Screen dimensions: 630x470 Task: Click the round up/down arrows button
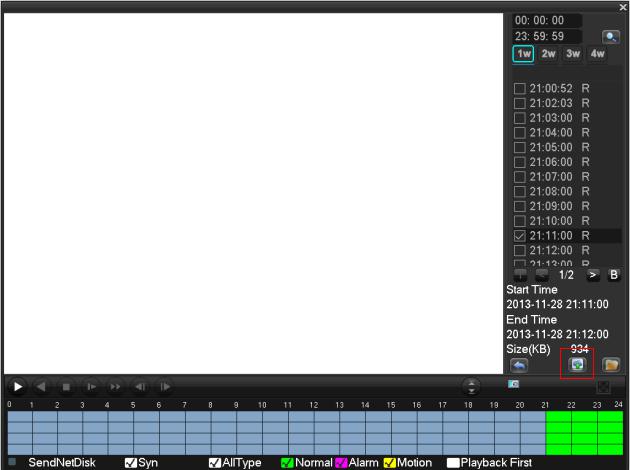(x=471, y=386)
